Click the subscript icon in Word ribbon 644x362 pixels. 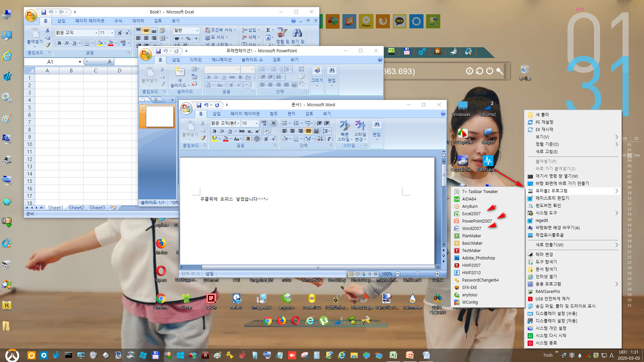250,131
